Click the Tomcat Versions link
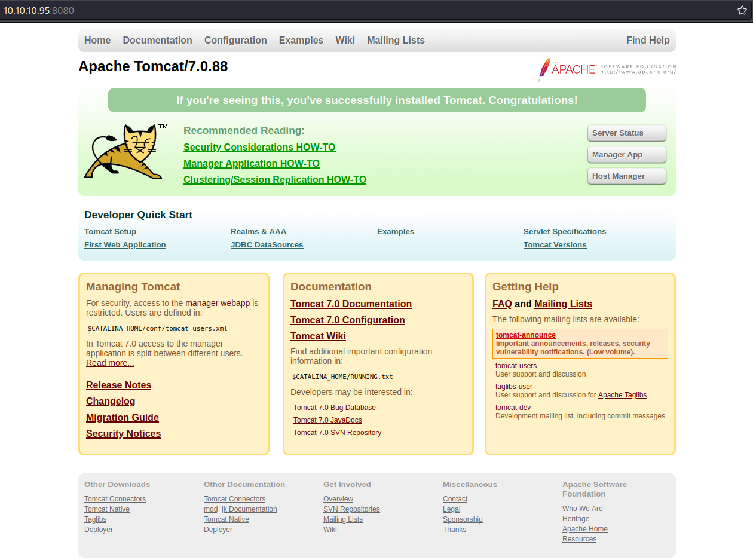753x560 pixels. pos(555,245)
